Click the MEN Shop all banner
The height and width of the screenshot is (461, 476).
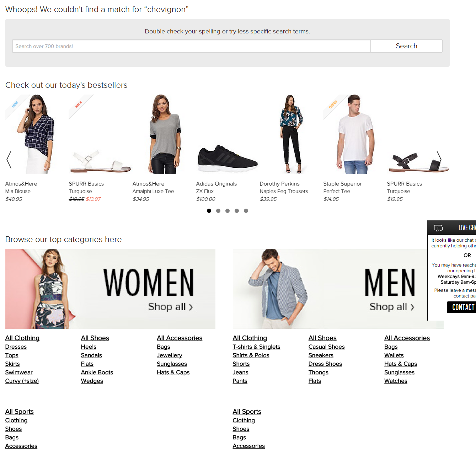pos(338,289)
